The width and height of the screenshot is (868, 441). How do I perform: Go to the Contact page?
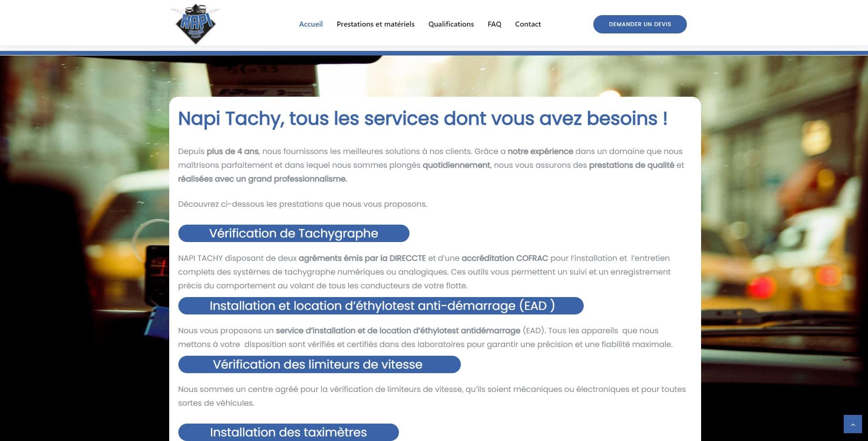pyautogui.click(x=528, y=24)
